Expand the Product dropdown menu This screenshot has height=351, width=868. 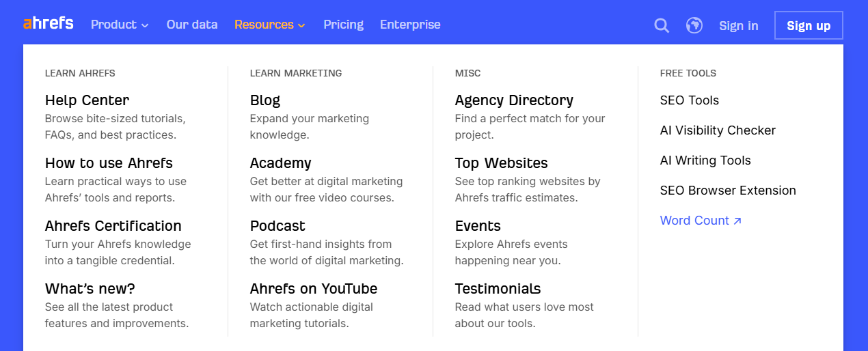pyautogui.click(x=120, y=25)
